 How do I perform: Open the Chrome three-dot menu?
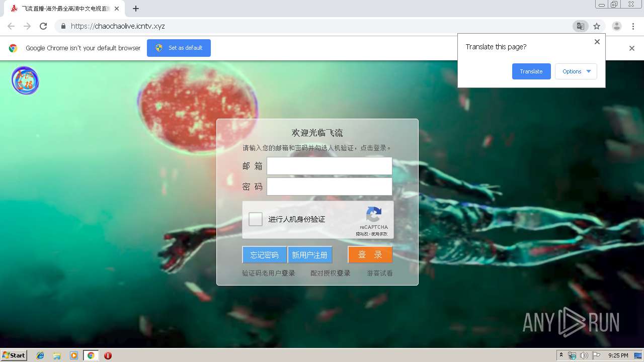(633, 26)
